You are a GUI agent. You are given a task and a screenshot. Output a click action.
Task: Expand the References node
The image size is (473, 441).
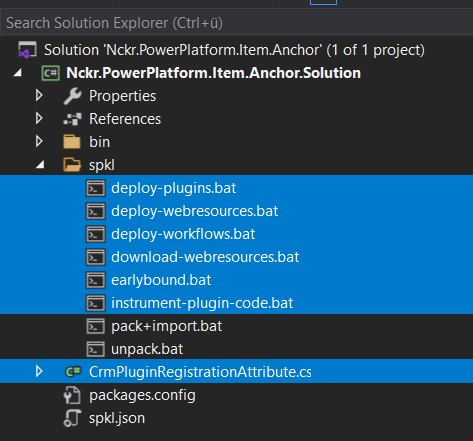pyautogui.click(x=39, y=118)
